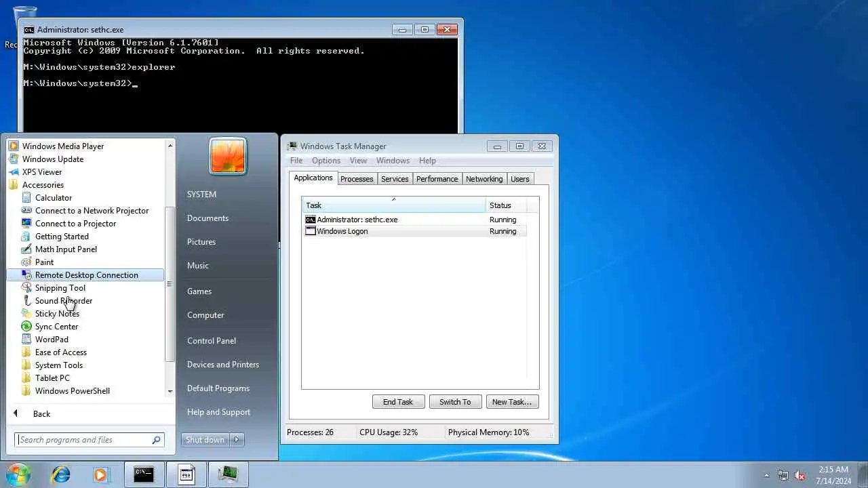Viewport: 868px width, 488px height.
Task: Open Pictures from the Start menu
Action: click(x=201, y=241)
